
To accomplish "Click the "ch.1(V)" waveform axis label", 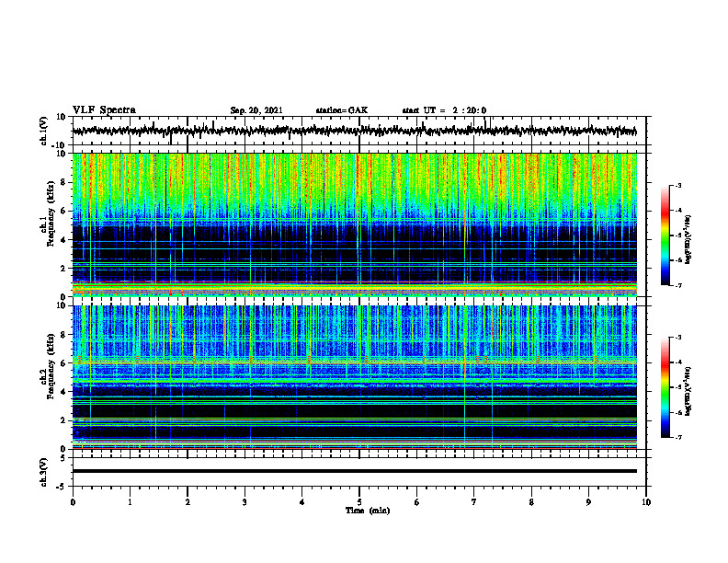I will (x=44, y=131).
